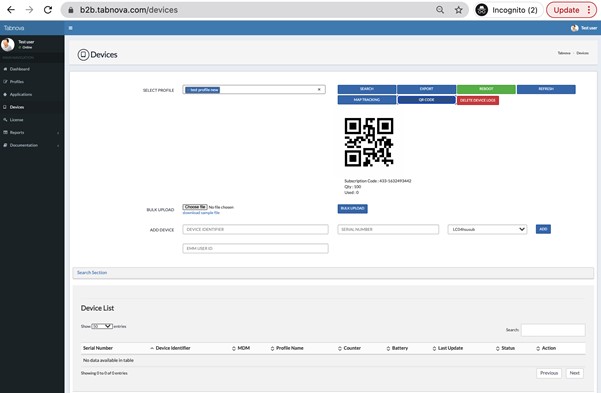Toggle the sidebar hamburger menu
The width and height of the screenshot is (601, 393).
click(x=71, y=28)
